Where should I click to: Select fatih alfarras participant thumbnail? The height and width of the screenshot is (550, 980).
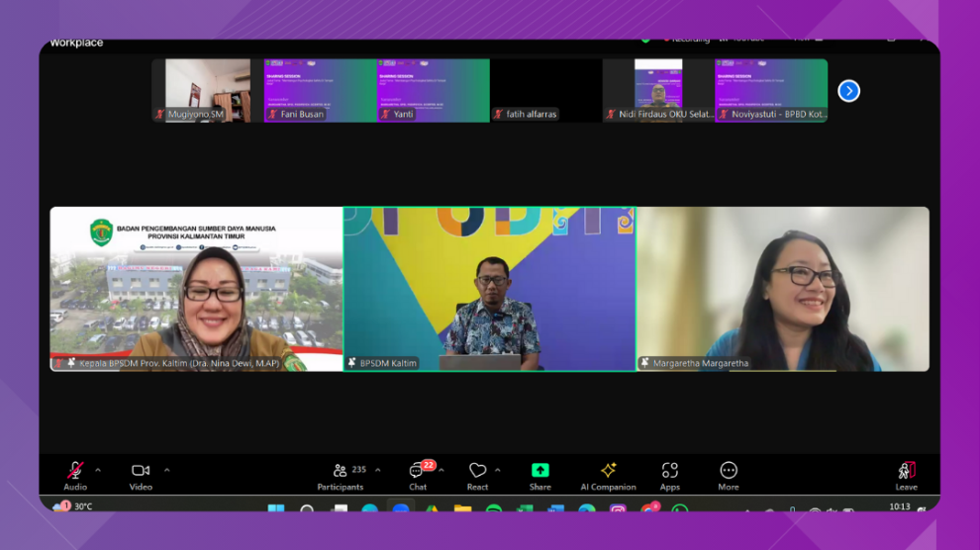tap(545, 91)
